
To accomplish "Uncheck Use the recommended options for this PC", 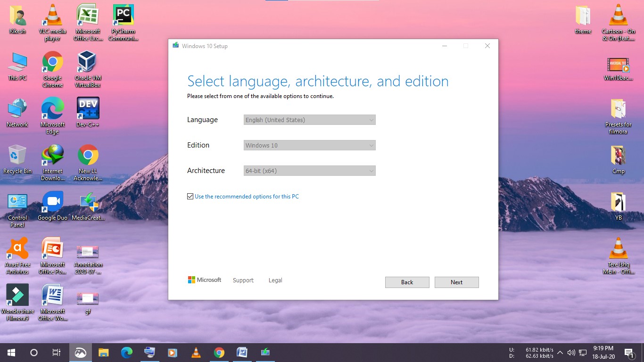I will pyautogui.click(x=190, y=196).
